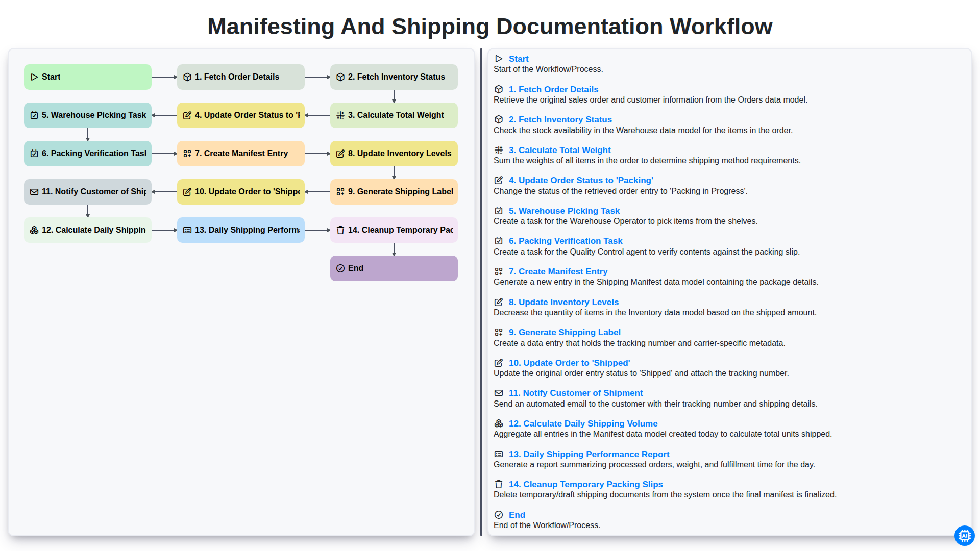Click the report icon beside Daily Shipping Performance Report
Screen dimensions: 980x551
[x=499, y=454]
